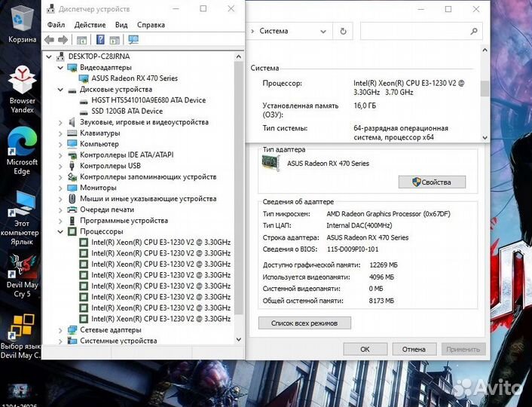Open the Действие menu
532x407 pixels.
90,25
